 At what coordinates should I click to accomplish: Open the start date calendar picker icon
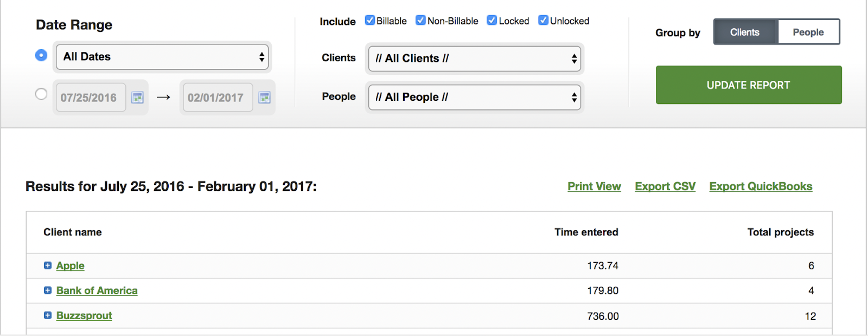point(138,98)
